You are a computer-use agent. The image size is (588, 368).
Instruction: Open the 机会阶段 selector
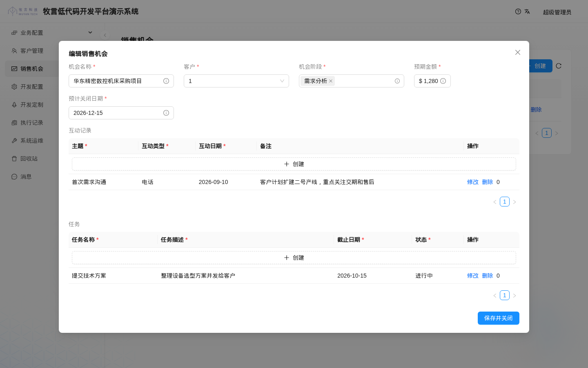352,81
